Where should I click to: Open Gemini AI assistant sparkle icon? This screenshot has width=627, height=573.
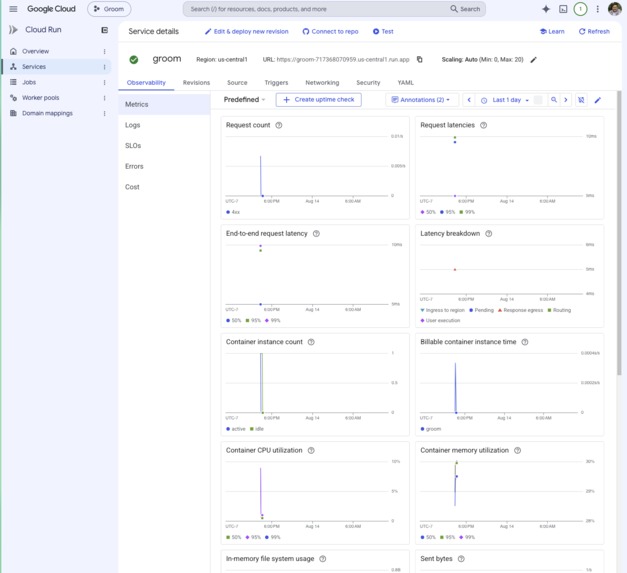tap(546, 9)
